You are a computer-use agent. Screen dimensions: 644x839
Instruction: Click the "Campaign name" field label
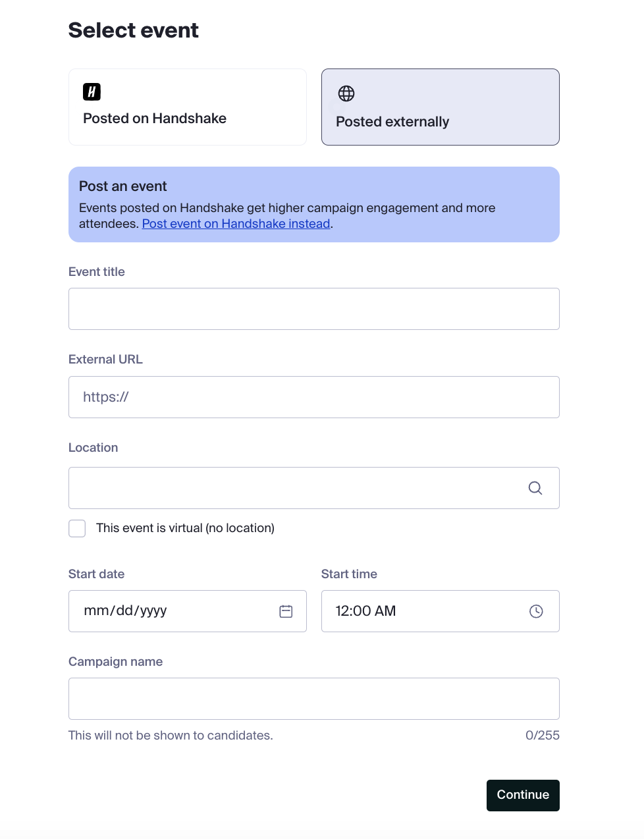115,662
